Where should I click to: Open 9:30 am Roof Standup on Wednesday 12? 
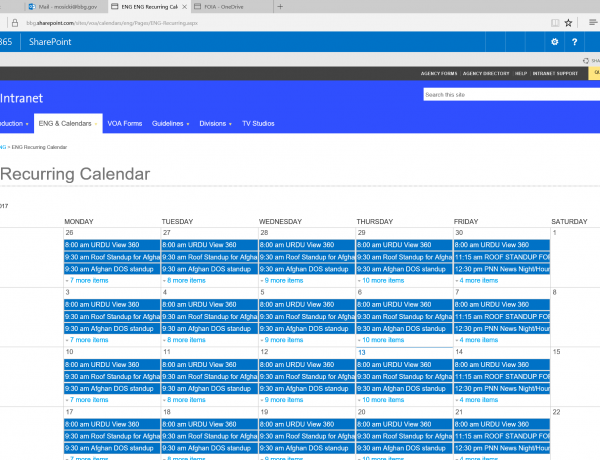307,377
